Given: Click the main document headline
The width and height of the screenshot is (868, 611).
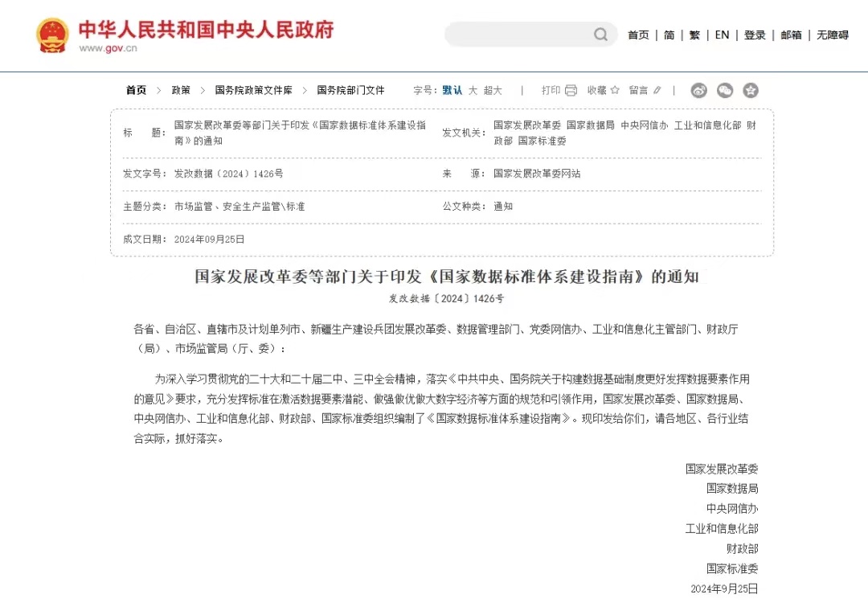Looking at the screenshot, I should (447, 277).
